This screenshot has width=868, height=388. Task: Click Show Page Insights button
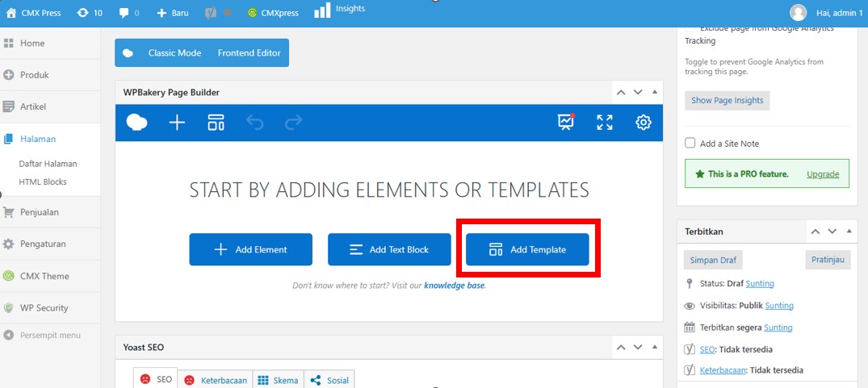click(728, 100)
